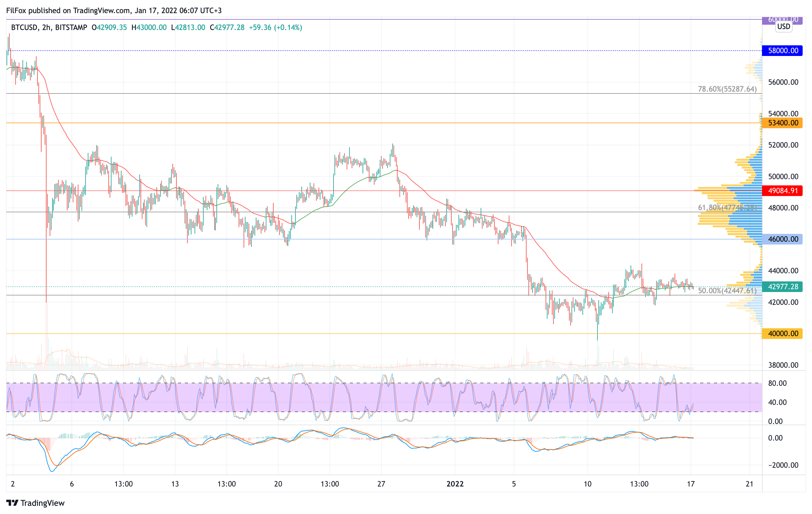
Task: Click the 27 date on time axis
Action: 381,484
